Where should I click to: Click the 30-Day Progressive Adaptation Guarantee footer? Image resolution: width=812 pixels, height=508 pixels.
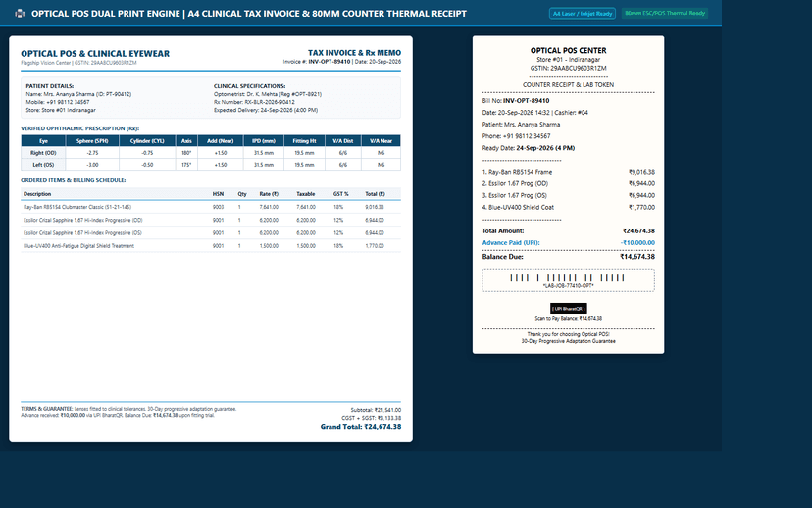tap(568, 342)
